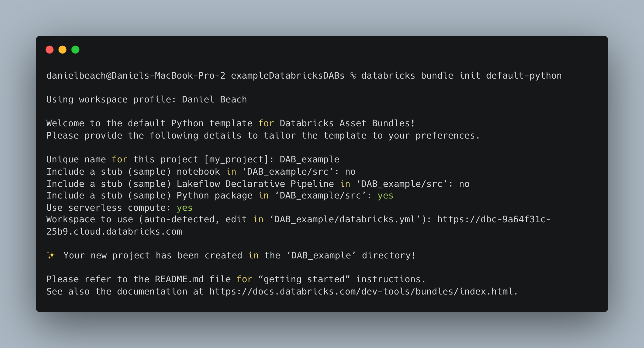Click the yellow minimize traffic light

[x=62, y=50]
